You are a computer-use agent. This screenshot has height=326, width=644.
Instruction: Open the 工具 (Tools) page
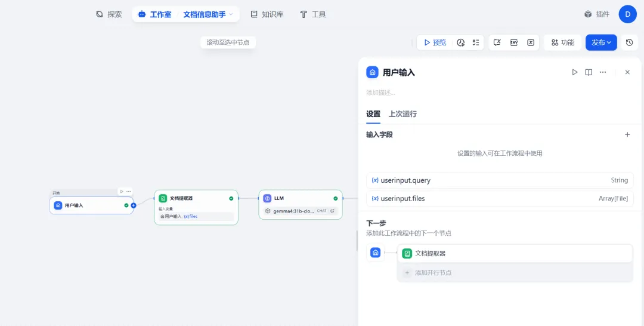[313, 14]
